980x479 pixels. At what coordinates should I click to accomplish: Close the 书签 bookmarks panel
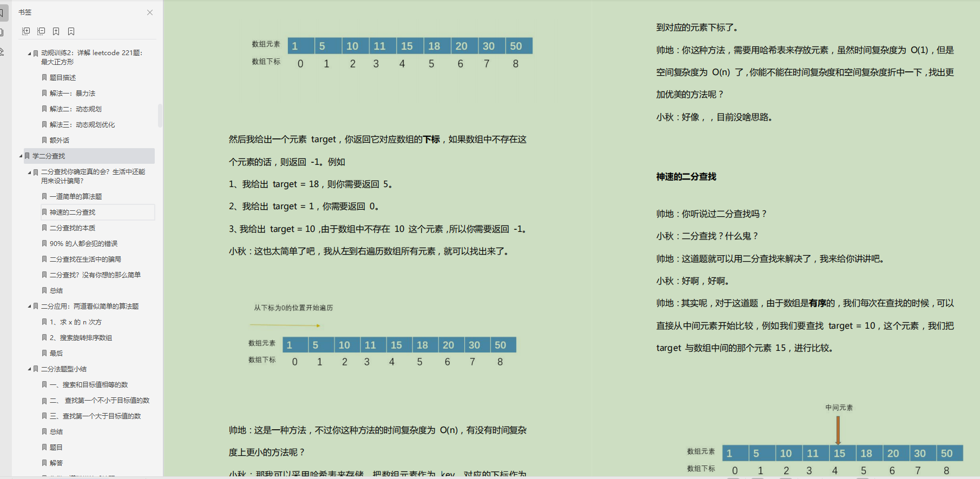150,12
